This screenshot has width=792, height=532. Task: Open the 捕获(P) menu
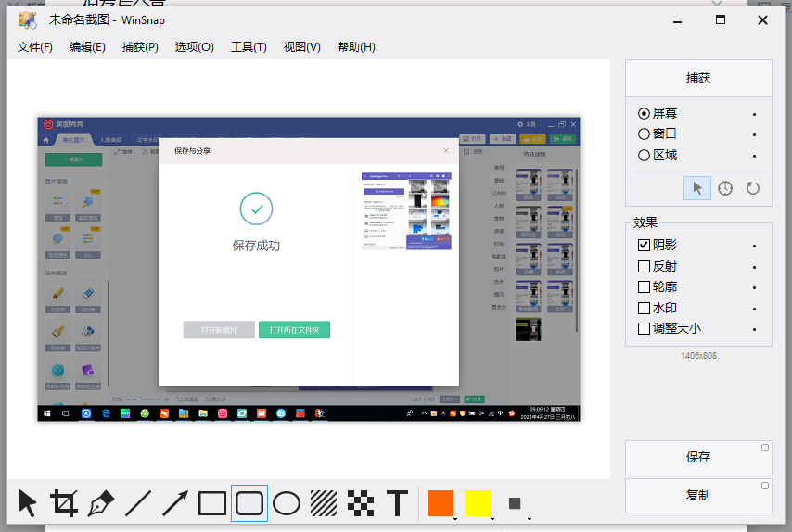click(140, 47)
